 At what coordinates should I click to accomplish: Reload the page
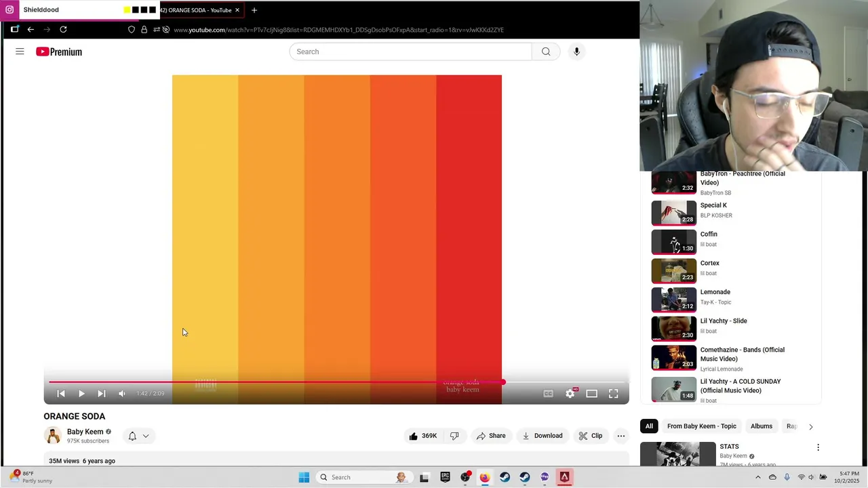point(63,30)
